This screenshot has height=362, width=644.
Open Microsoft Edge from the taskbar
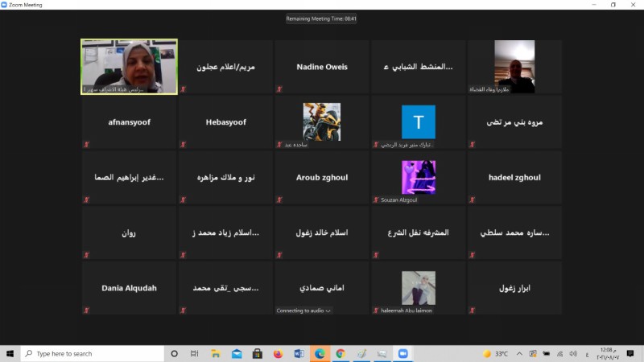click(320, 353)
